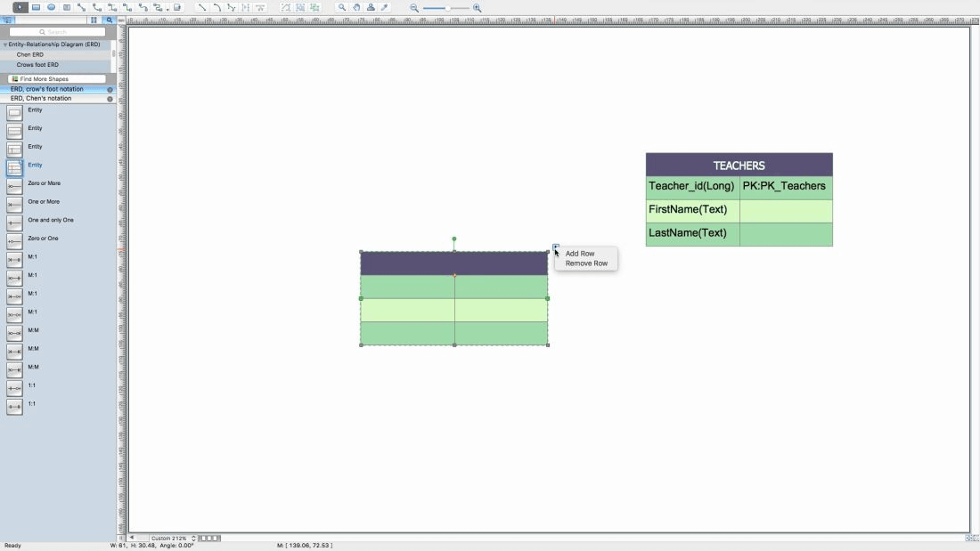This screenshot has height=551, width=980.
Task: Select the TEACHERS table header
Action: point(739,165)
